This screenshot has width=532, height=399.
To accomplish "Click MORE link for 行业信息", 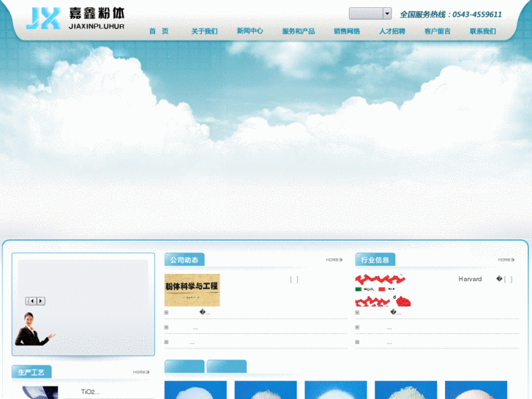I will tap(506, 260).
